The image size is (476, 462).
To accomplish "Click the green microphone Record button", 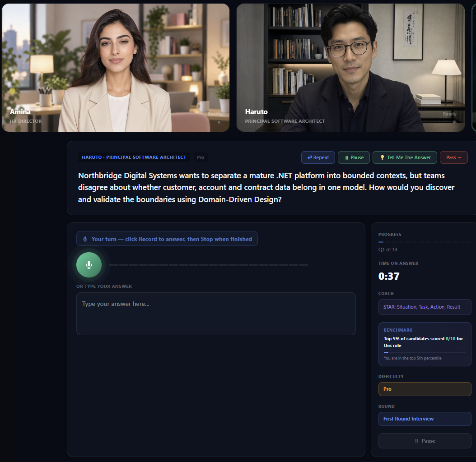I will pyautogui.click(x=89, y=265).
